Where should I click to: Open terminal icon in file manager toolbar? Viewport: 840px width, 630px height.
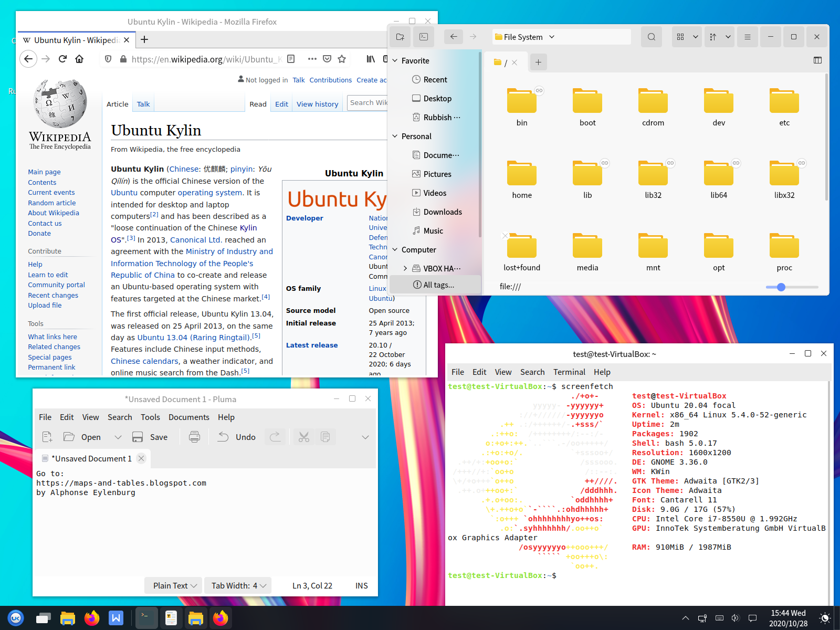424,37
